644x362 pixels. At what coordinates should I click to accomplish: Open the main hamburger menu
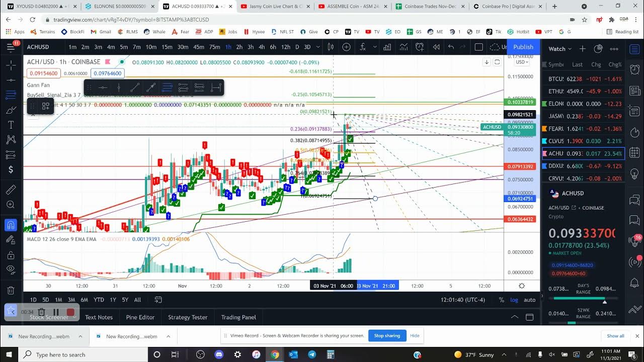pyautogui.click(x=11, y=47)
